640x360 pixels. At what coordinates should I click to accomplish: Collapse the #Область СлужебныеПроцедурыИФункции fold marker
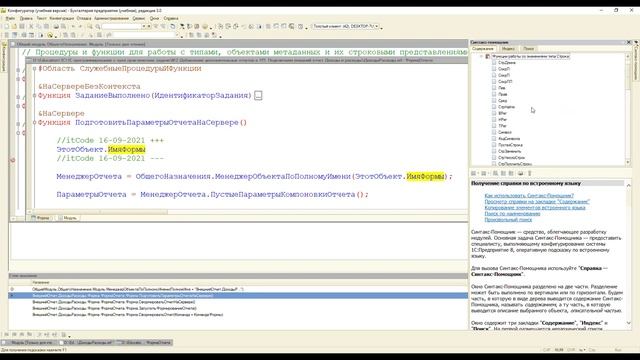pos(34,69)
